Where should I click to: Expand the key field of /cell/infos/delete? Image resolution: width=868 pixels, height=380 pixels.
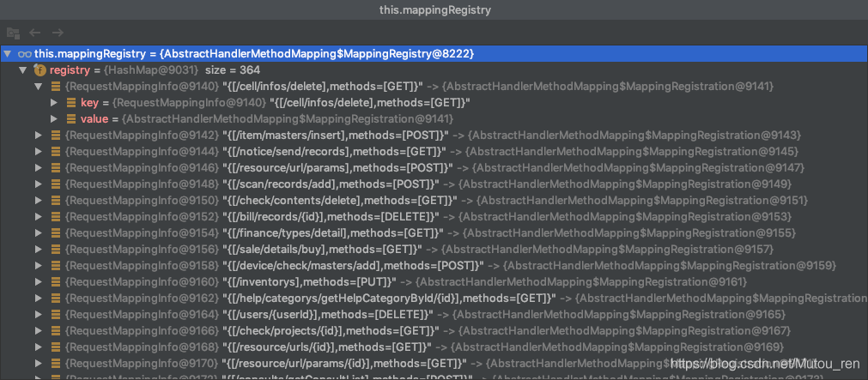[x=54, y=103]
